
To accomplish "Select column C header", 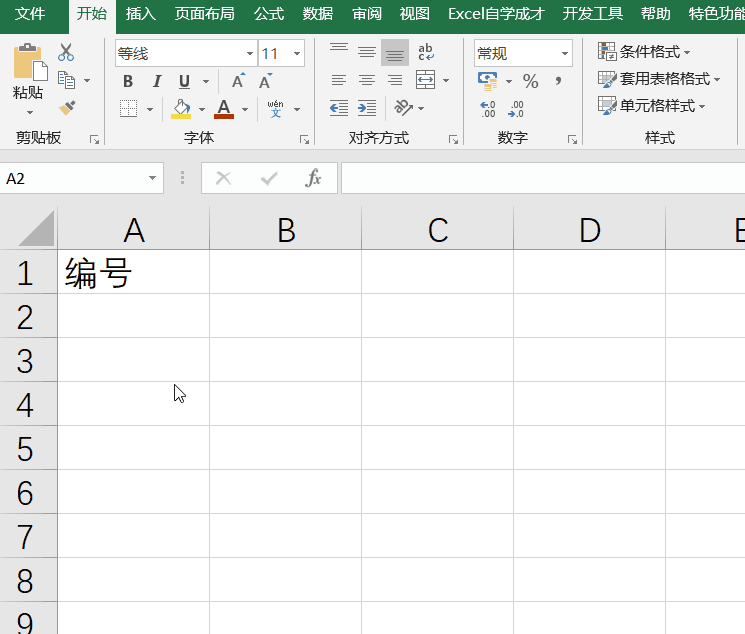I will click(x=438, y=230).
